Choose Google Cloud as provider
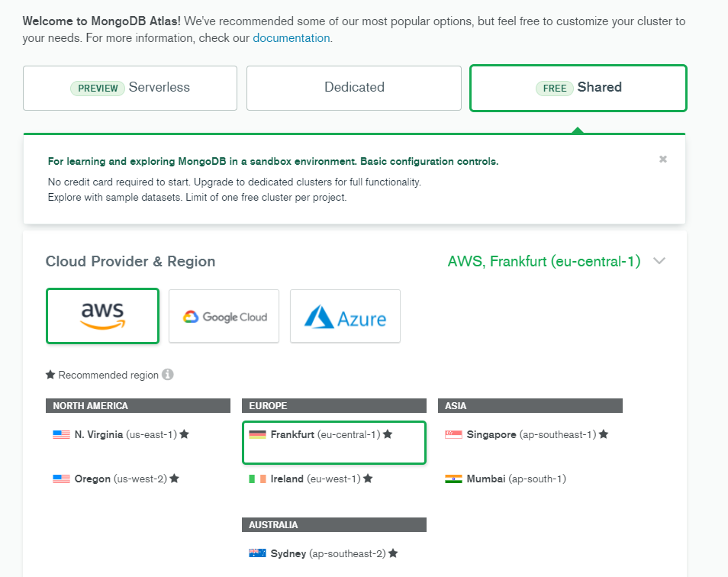Viewport: 728px width, 577px height. pyautogui.click(x=224, y=317)
